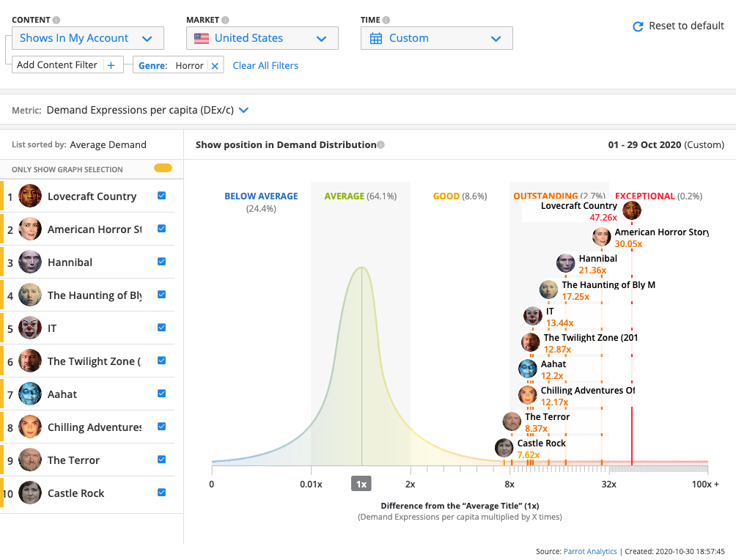Click Hannibal avatar in the list
The height and width of the screenshot is (560, 736).
(x=30, y=262)
